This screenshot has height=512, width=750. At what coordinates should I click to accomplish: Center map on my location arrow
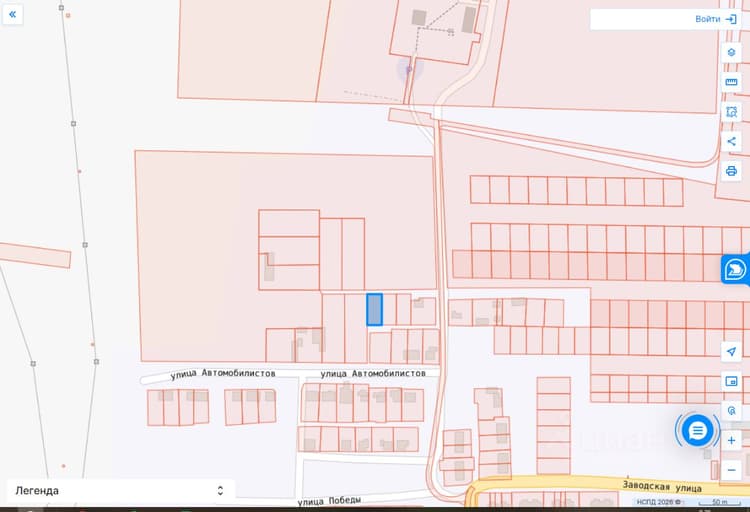[731, 352]
